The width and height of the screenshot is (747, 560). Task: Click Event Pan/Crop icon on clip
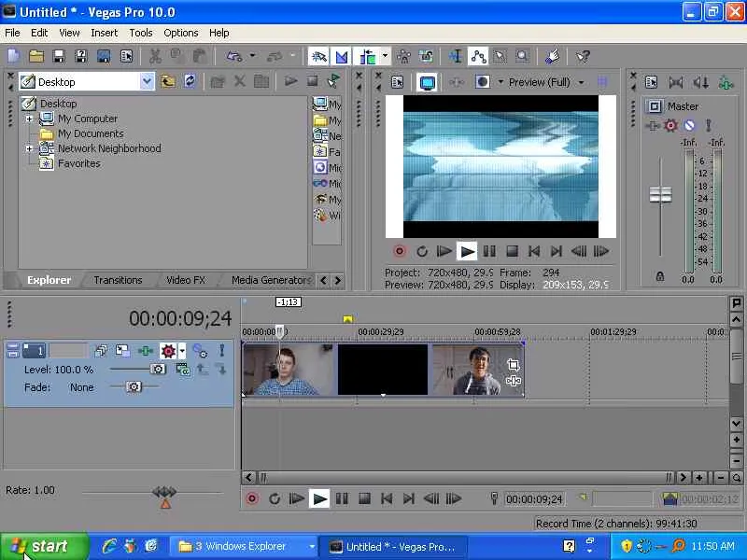point(513,365)
